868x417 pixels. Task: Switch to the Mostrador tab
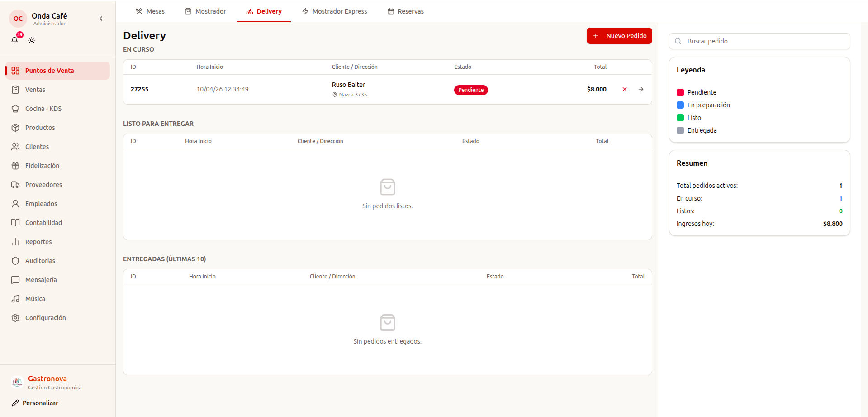point(205,11)
